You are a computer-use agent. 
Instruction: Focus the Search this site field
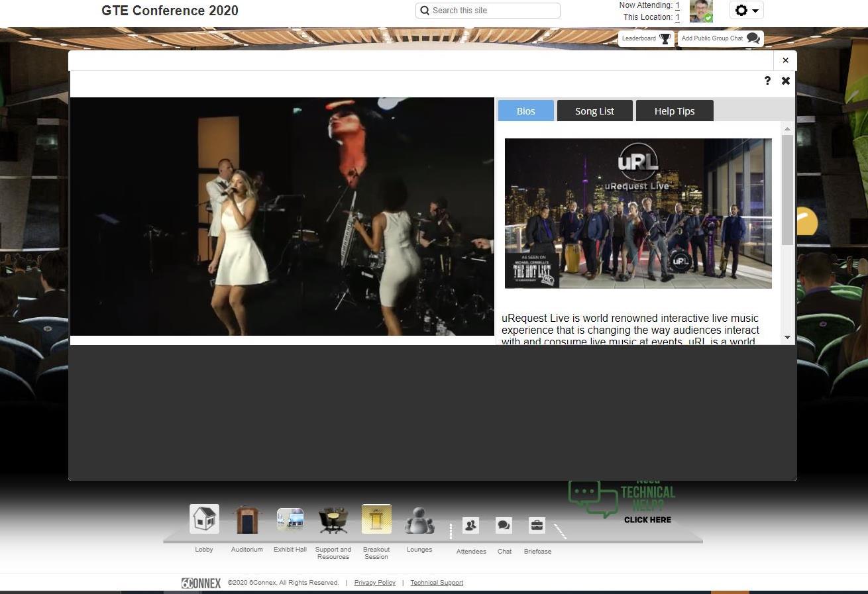tap(488, 11)
